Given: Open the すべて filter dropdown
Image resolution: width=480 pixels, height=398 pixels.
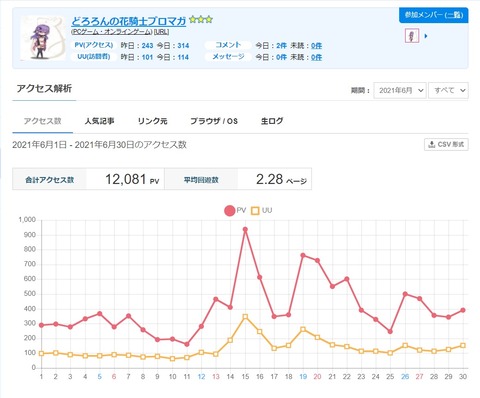Looking at the screenshot, I should point(448,90).
